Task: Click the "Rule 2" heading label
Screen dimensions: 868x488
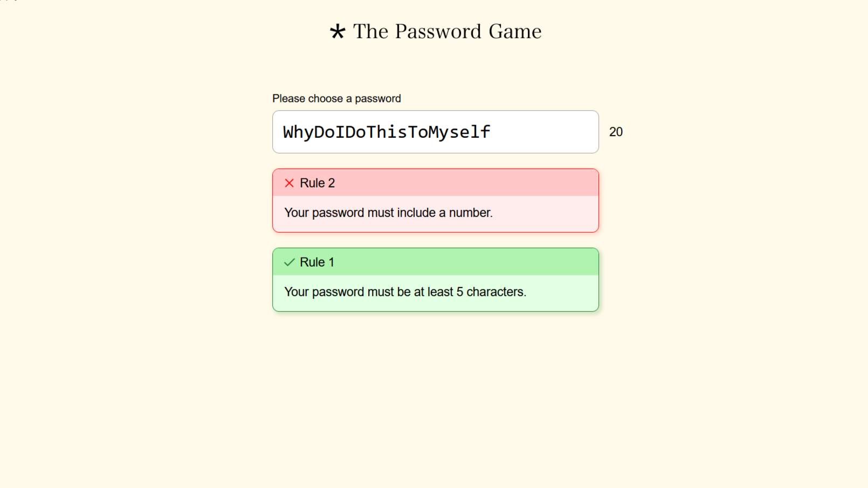Action: [317, 183]
